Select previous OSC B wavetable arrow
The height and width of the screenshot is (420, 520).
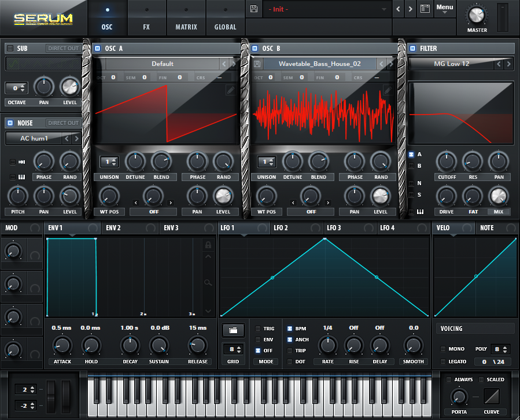381,64
